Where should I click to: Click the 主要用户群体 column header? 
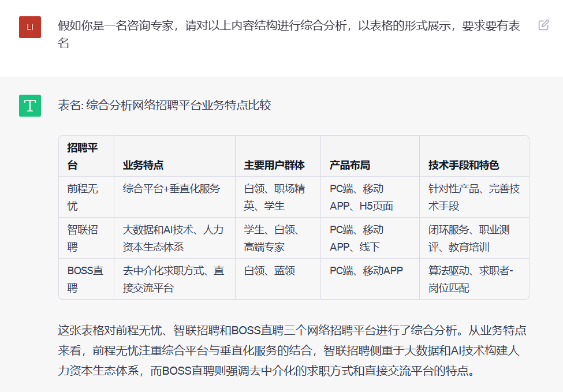[x=278, y=156]
